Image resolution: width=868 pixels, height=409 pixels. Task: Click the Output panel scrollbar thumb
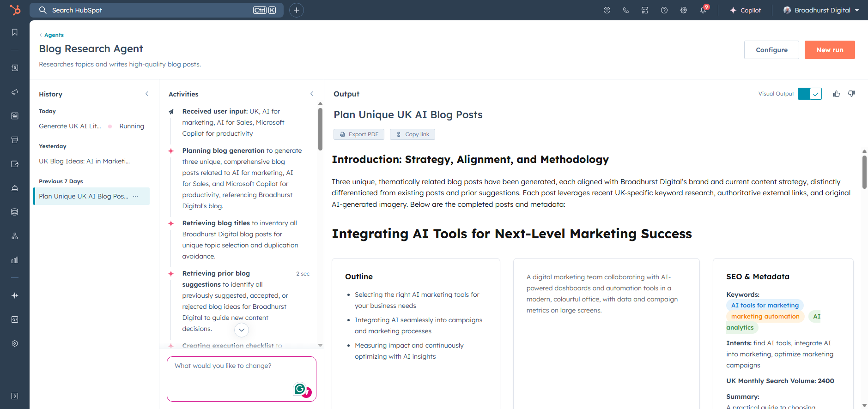(x=864, y=172)
